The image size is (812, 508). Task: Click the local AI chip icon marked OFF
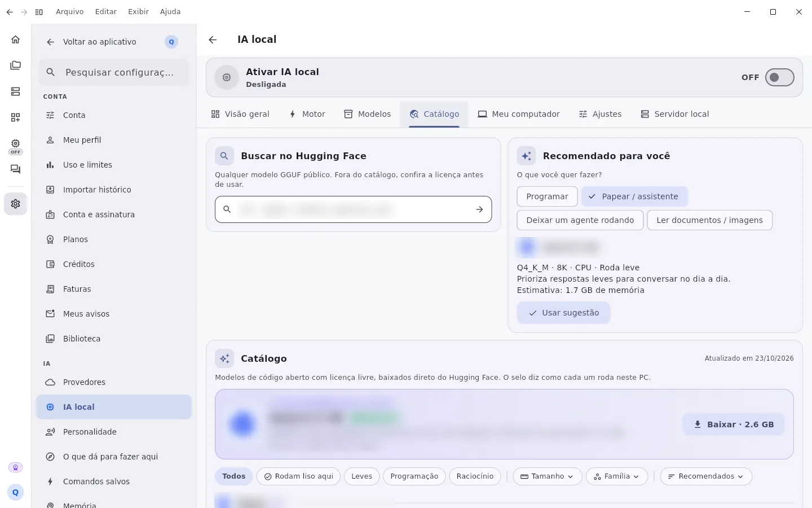click(x=15, y=146)
